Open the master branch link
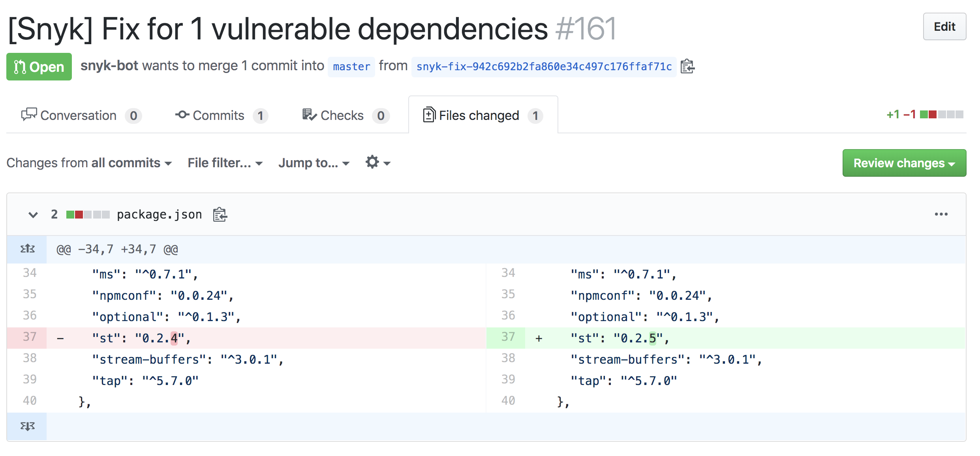 coord(351,67)
